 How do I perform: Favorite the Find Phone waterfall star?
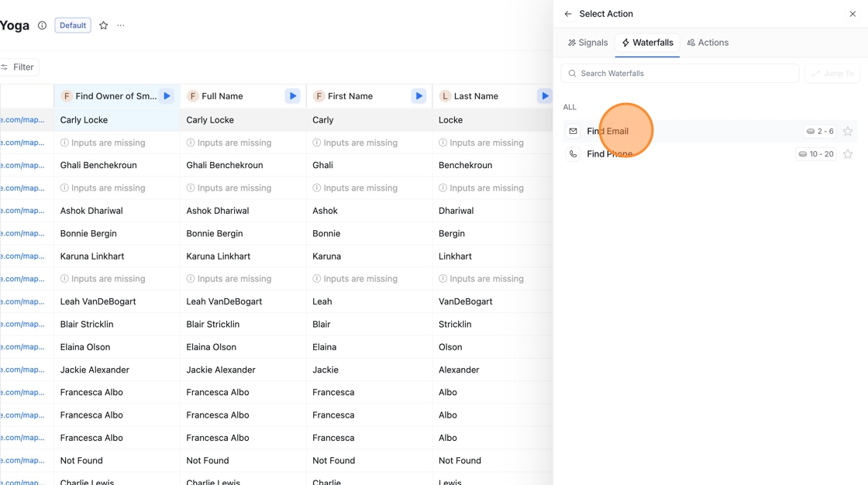(x=848, y=154)
